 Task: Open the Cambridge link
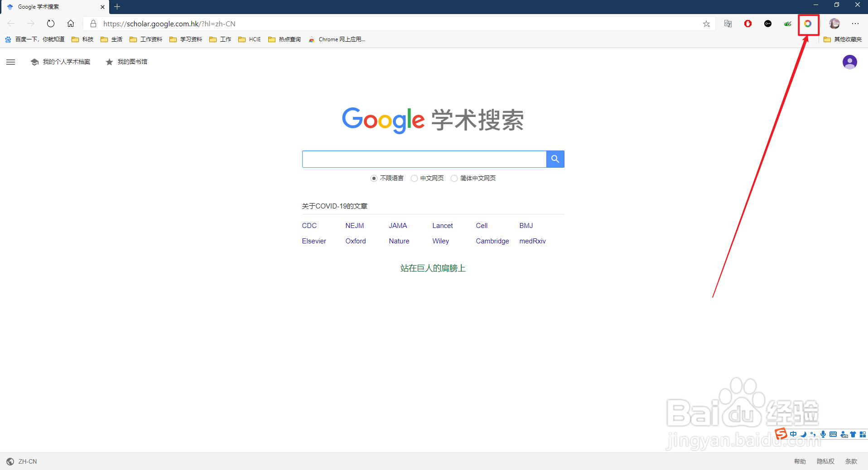[492, 241]
